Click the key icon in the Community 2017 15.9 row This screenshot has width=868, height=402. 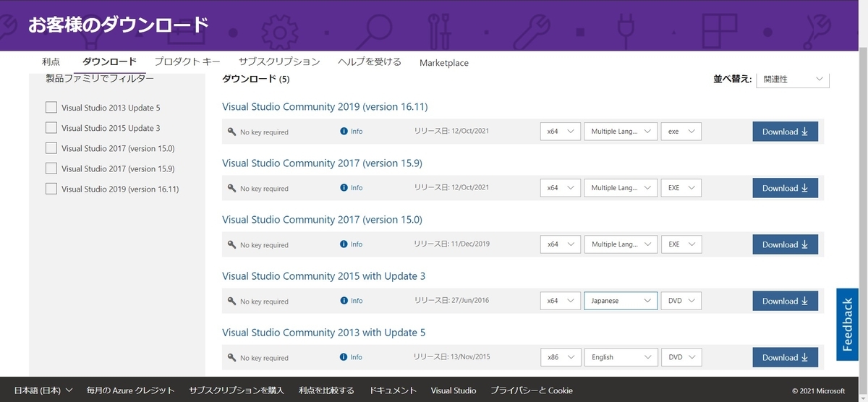tap(231, 188)
